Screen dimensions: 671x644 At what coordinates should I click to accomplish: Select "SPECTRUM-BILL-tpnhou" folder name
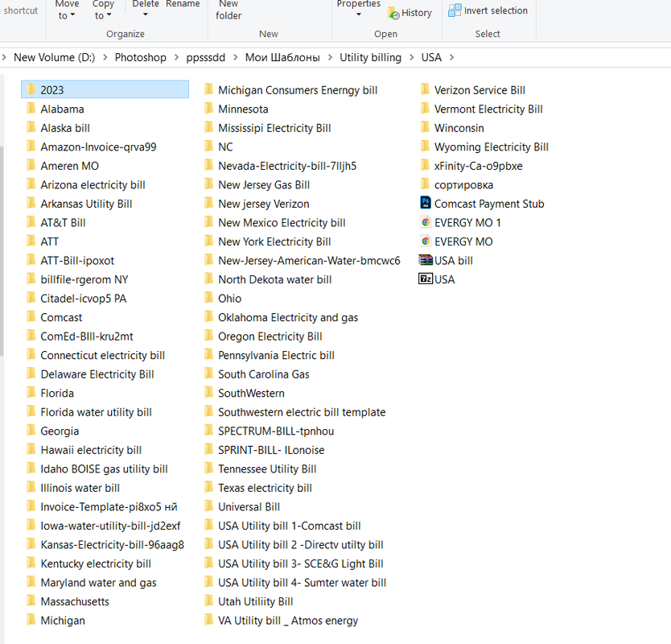276,431
